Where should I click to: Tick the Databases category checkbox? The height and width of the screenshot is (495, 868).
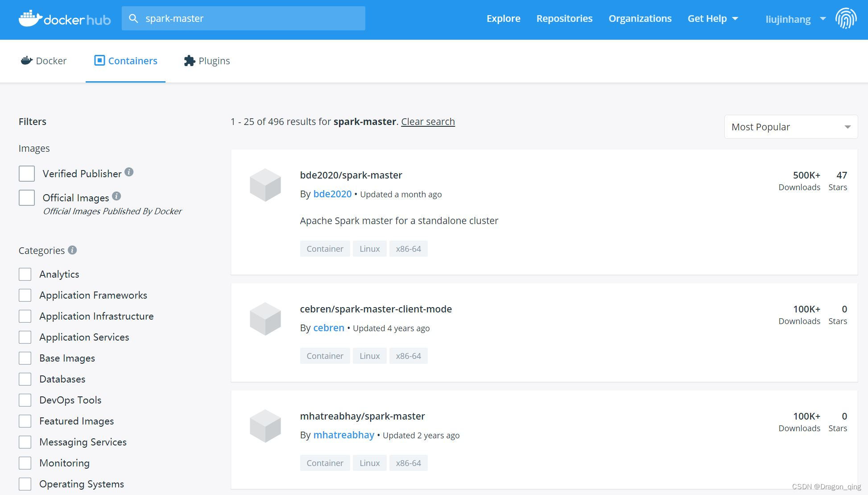(x=25, y=379)
